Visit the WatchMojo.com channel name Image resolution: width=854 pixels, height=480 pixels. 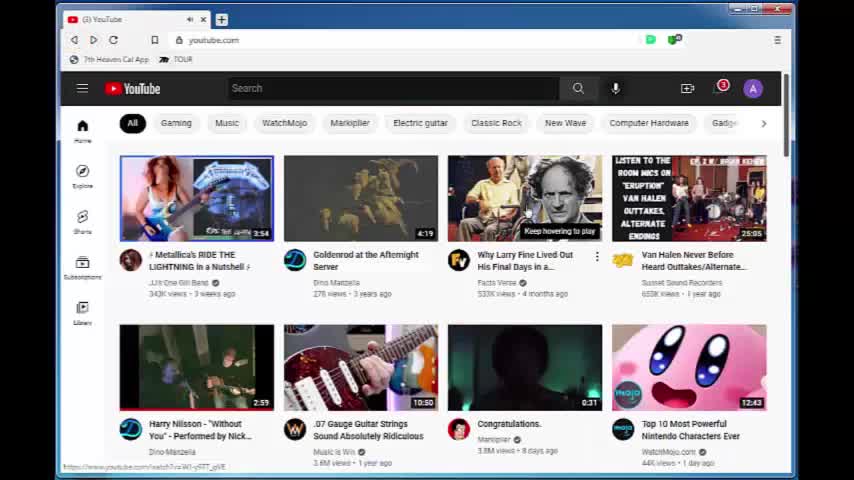669,452
